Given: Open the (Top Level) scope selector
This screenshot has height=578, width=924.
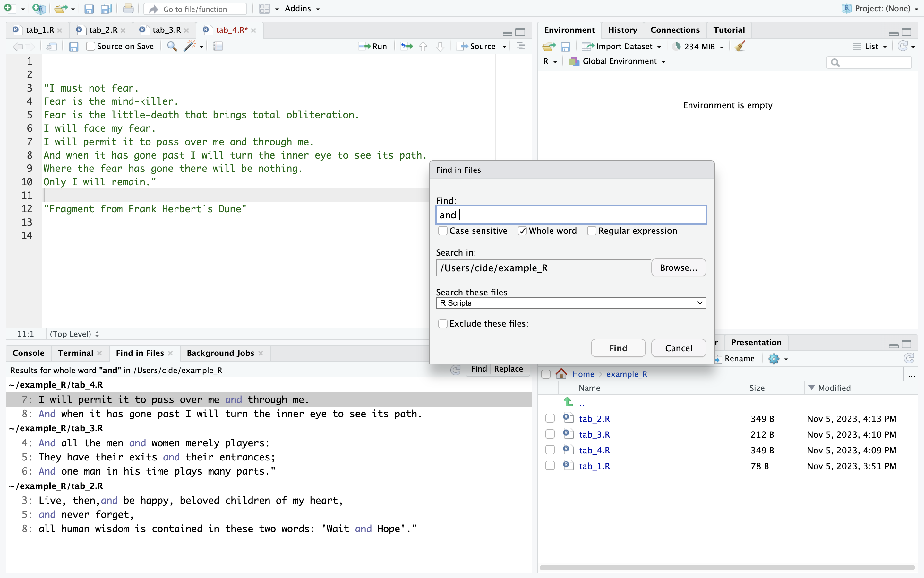Looking at the screenshot, I should pyautogui.click(x=74, y=334).
